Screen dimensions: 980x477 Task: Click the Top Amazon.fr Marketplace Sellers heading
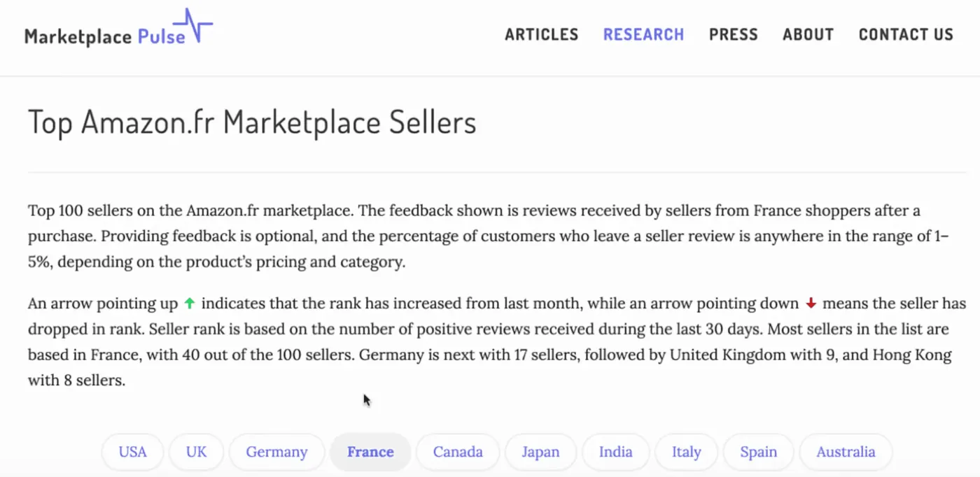[x=252, y=122]
